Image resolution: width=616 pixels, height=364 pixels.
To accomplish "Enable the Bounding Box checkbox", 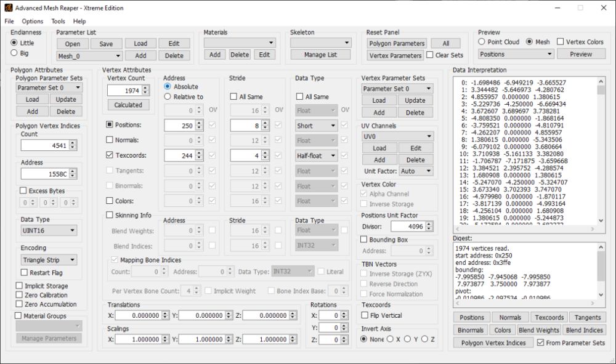I will pyautogui.click(x=365, y=240).
